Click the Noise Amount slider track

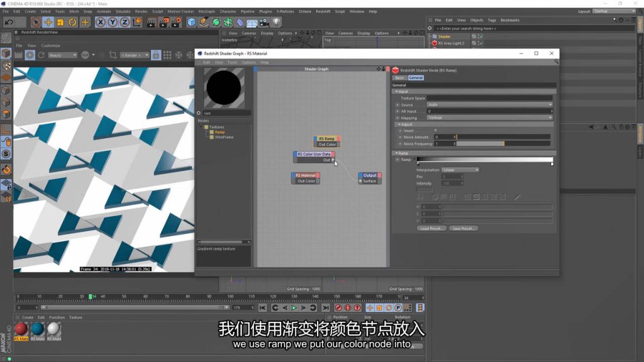pyautogui.click(x=503, y=137)
